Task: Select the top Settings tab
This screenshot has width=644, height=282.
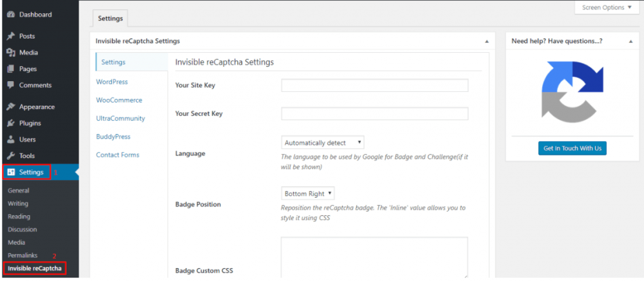Action: click(111, 18)
